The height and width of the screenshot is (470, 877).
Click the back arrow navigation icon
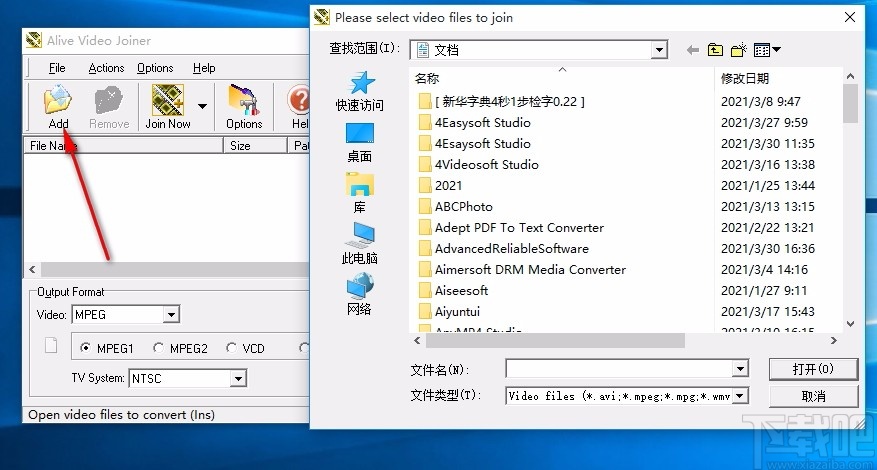(693, 50)
